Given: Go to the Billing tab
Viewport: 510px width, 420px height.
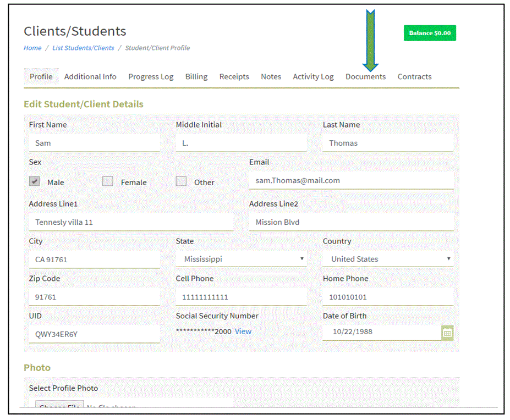Looking at the screenshot, I should click(196, 77).
